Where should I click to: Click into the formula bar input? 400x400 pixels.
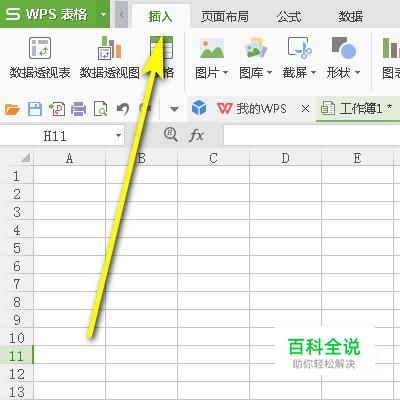[312, 135]
